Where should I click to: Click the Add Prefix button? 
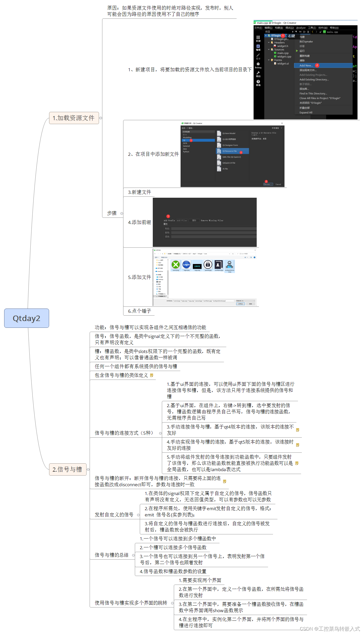169,220
